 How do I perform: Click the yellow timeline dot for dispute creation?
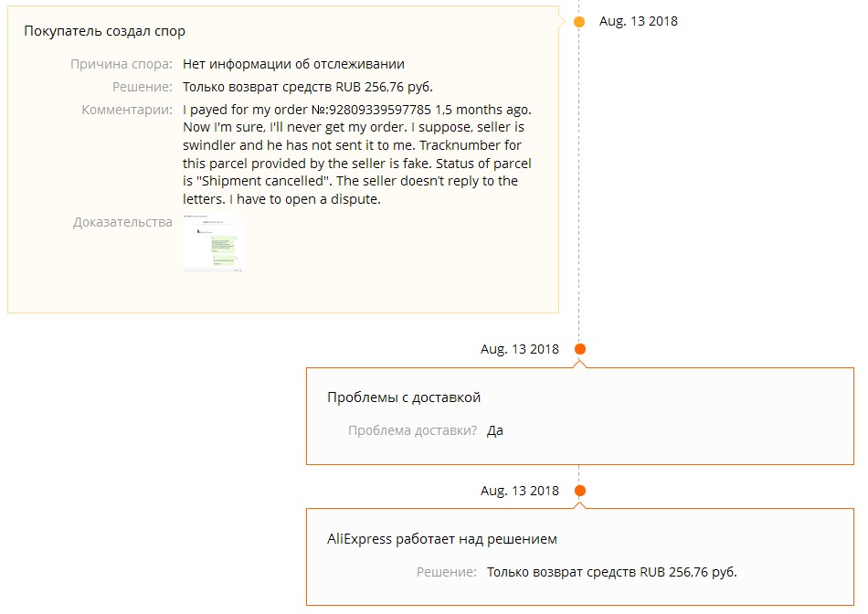click(579, 22)
